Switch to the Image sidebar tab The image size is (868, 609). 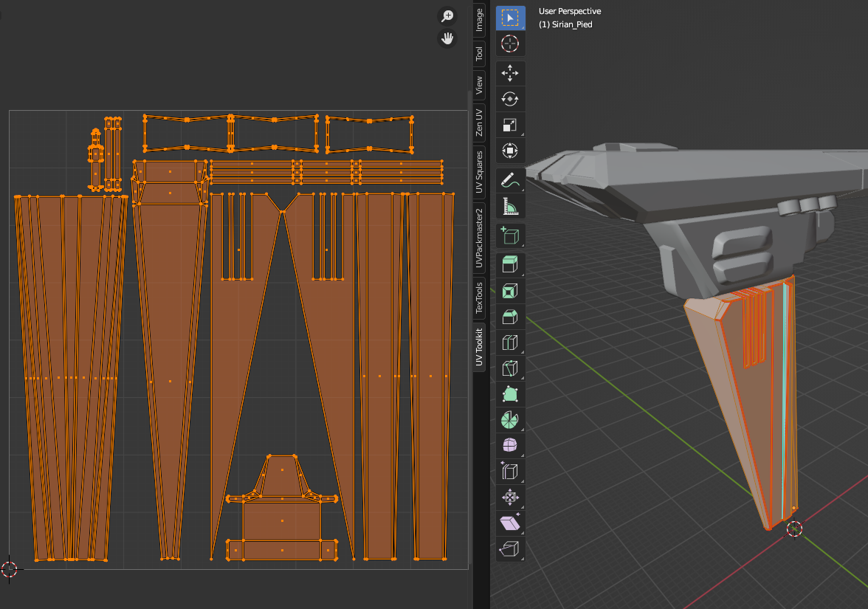pos(479,20)
